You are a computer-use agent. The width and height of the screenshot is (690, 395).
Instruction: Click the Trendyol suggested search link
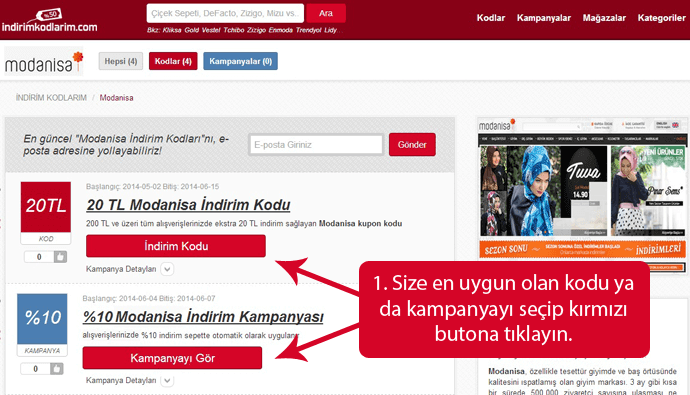click(x=308, y=30)
